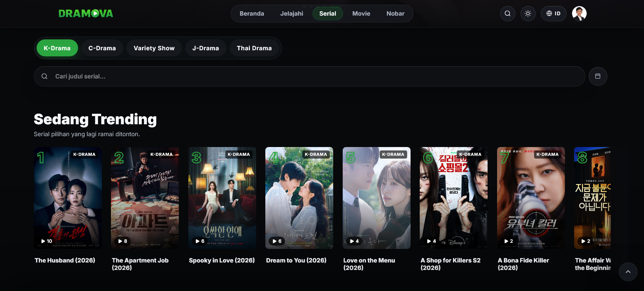The image size is (644, 291).
Task: Click episode badge on Dream to You
Action: click(277, 241)
